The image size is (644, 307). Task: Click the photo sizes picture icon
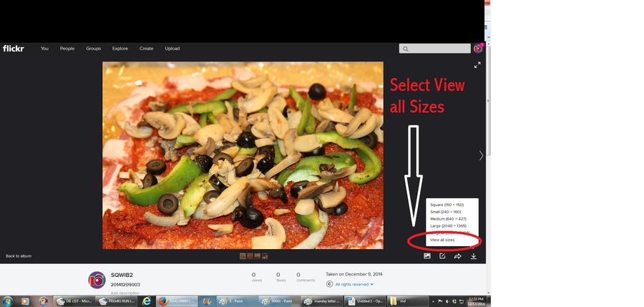427,256
